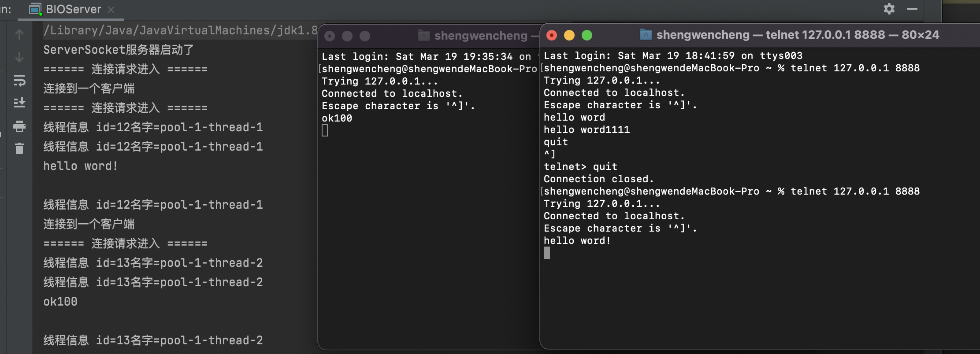Screen dimensions: 980x354
Task: Click 'ok100' output in IDE console
Action: click(x=60, y=302)
